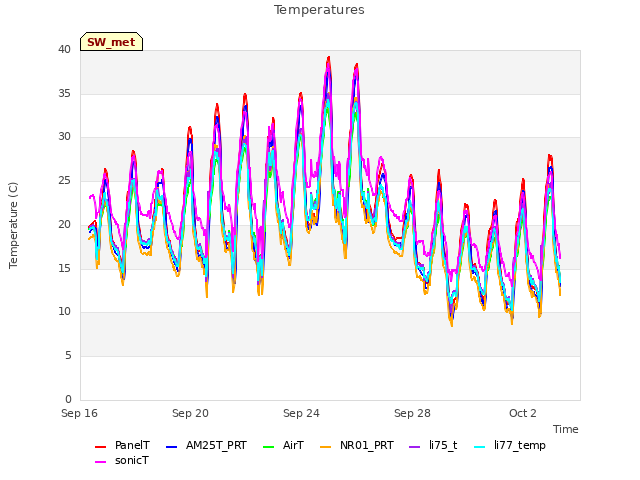Click the 35 y-axis tick label
Screen dimensions: 640x480
point(64,93)
